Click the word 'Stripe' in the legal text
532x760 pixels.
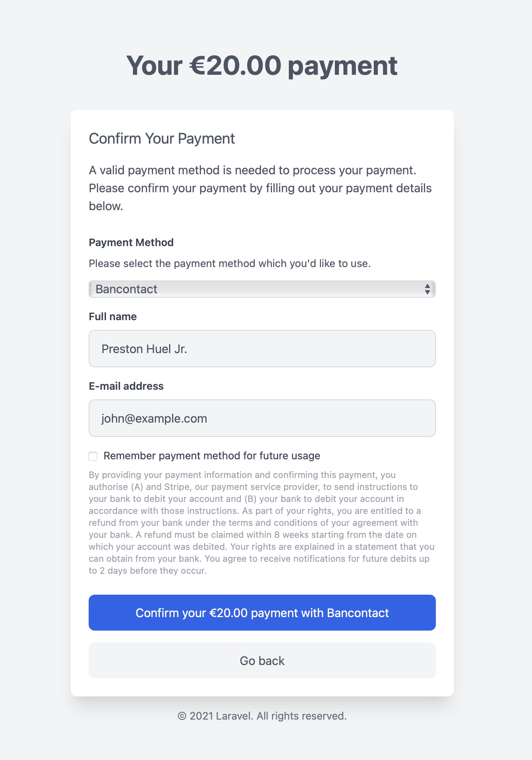177,487
